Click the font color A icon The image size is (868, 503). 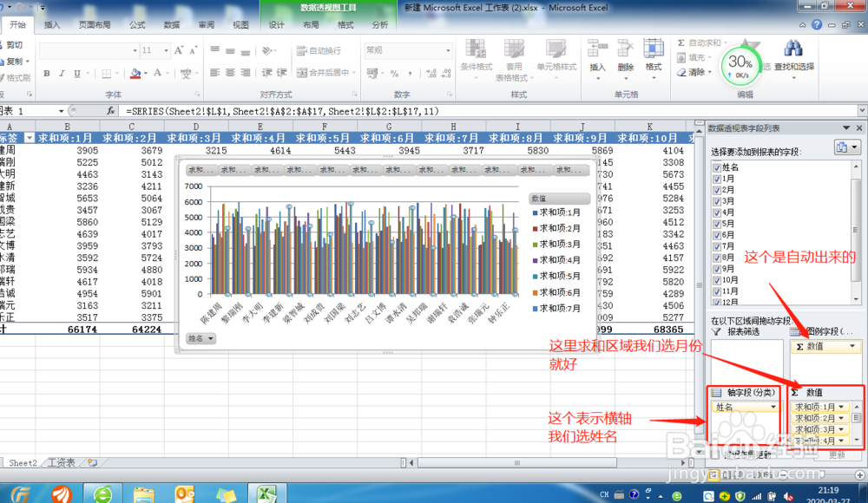pos(158,73)
